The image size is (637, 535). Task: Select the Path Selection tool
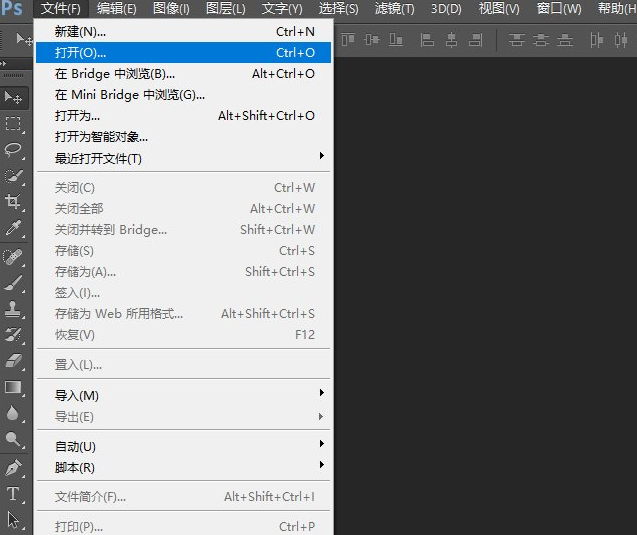[x=13, y=520]
